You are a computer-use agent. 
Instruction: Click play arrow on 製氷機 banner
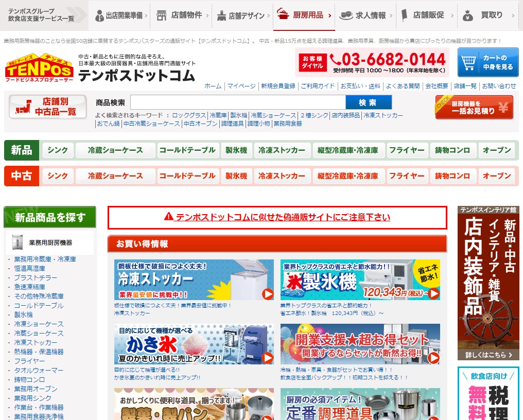point(433,293)
